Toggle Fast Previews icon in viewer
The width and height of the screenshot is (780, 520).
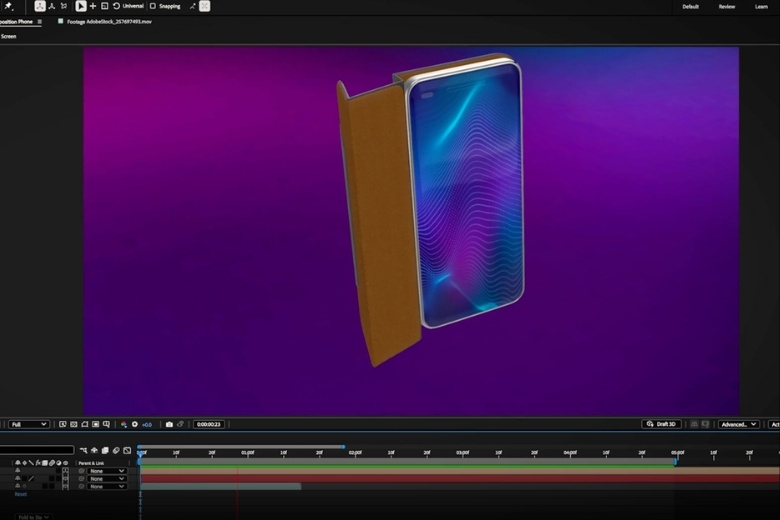pos(63,424)
